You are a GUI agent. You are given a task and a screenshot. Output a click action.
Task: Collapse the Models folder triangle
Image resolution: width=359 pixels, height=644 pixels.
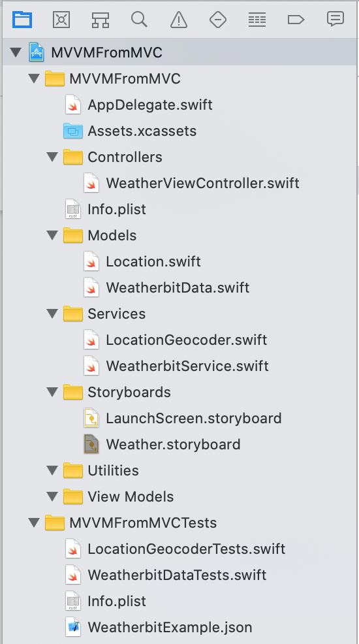point(52,235)
